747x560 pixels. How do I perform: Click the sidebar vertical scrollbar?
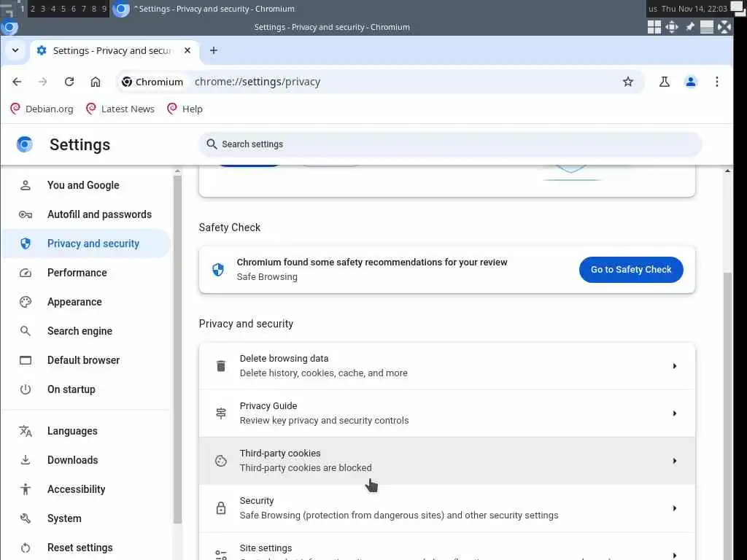pyautogui.click(x=177, y=350)
